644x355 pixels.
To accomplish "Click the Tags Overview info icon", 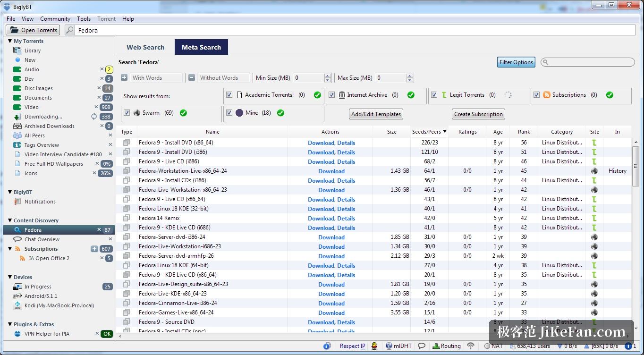I will 17,145.
